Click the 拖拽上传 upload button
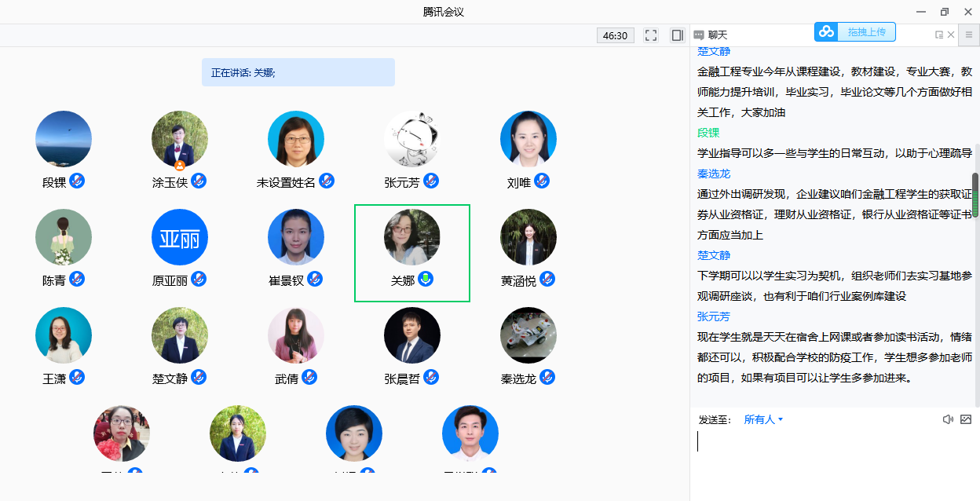The width and height of the screenshot is (980, 501). [866, 32]
